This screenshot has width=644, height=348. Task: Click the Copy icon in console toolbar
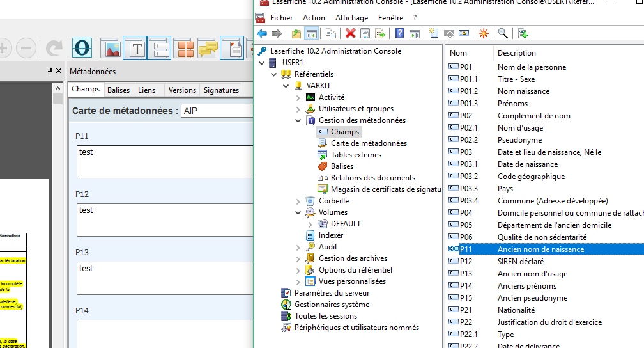pos(331,34)
